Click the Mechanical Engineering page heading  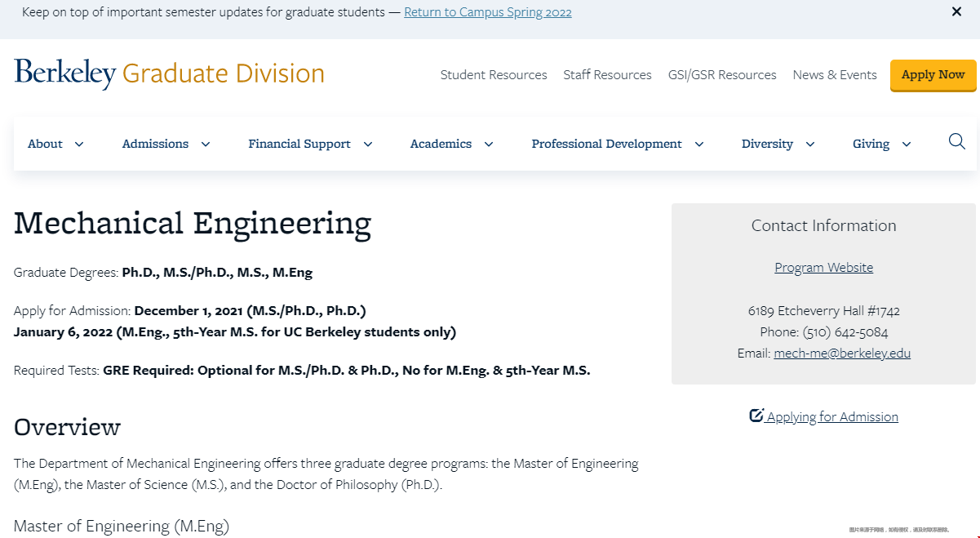click(x=193, y=223)
